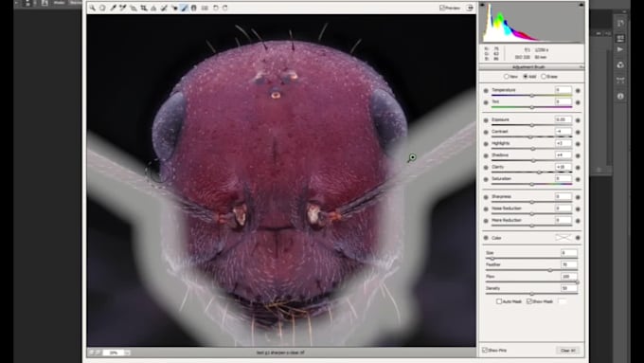Select the Straighten tool
Screen dimensions: 644x363
click(153, 8)
